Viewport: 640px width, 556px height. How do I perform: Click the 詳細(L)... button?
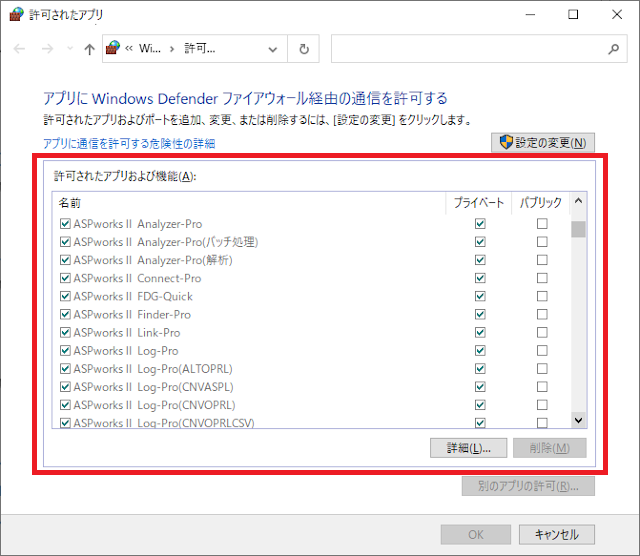(469, 448)
